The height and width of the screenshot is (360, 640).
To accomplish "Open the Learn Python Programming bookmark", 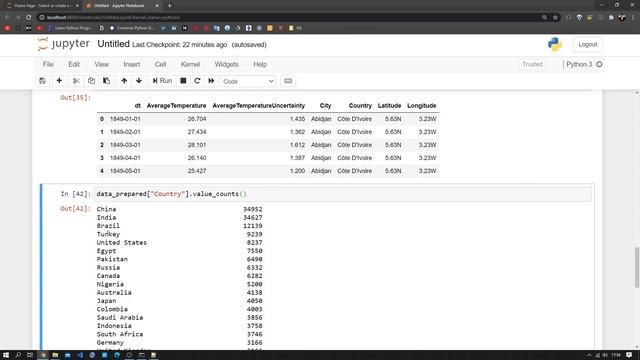I will click(x=70, y=28).
